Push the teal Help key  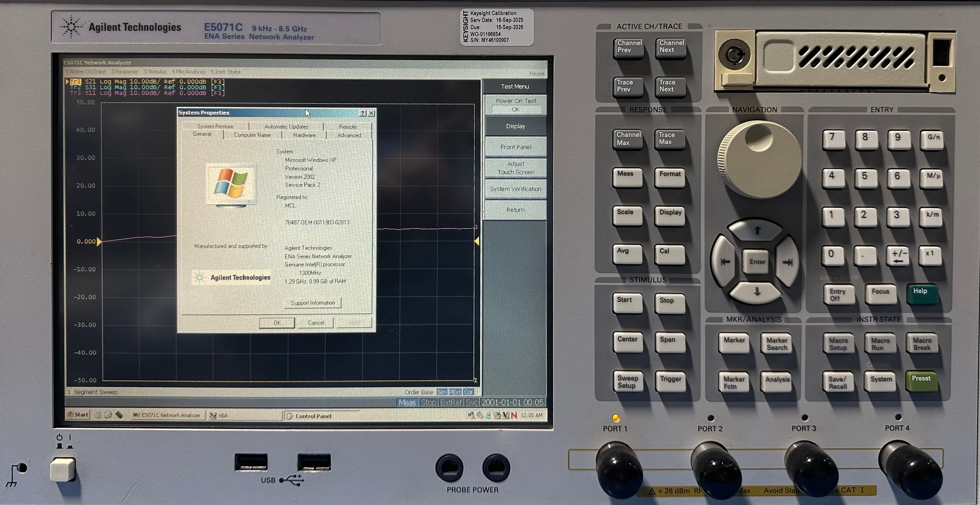pyautogui.click(x=922, y=294)
